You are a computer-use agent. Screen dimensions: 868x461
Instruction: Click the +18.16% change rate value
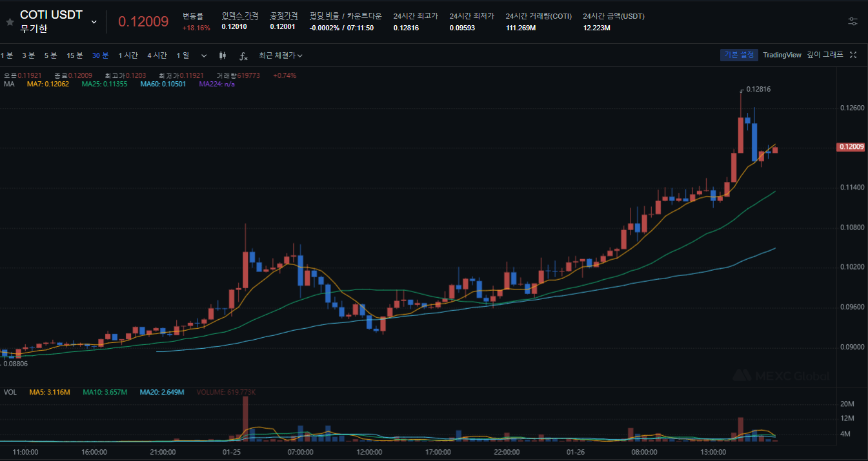click(x=196, y=28)
